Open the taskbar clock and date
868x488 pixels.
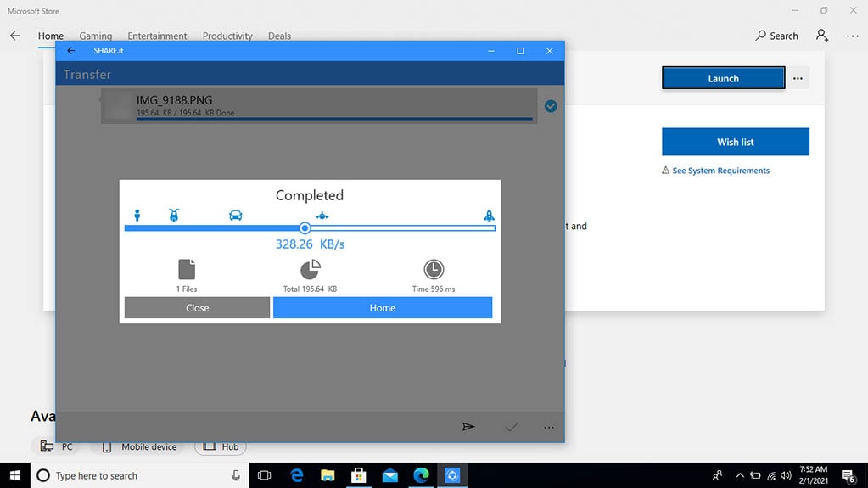(x=813, y=475)
